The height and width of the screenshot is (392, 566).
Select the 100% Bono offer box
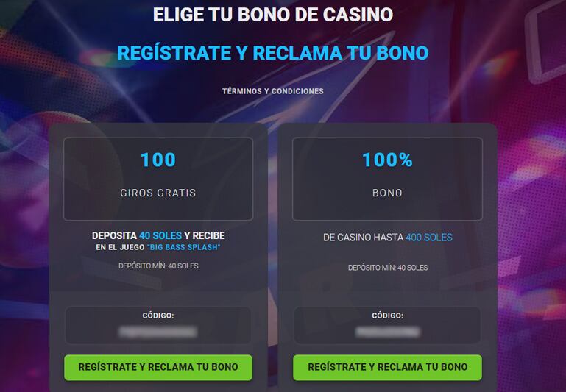387,179
